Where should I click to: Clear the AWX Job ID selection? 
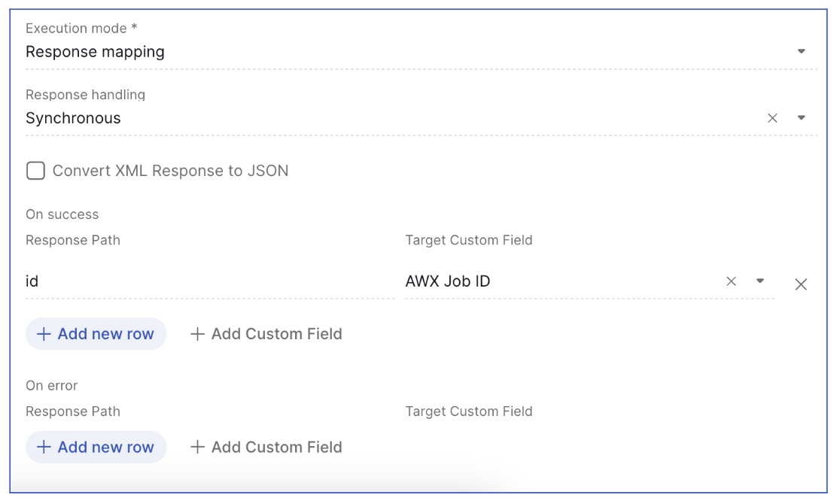pyautogui.click(x=731, y=281)
